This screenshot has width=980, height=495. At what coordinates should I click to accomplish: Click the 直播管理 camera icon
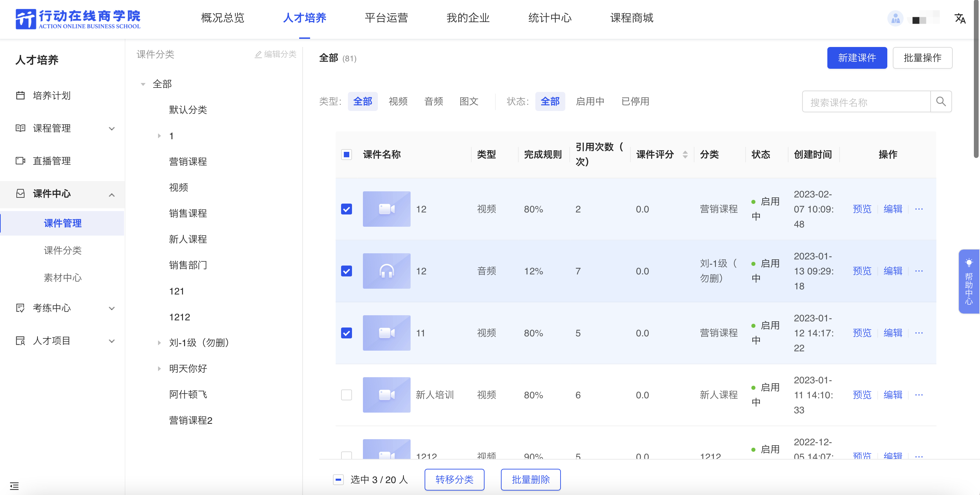coord(20,161)
